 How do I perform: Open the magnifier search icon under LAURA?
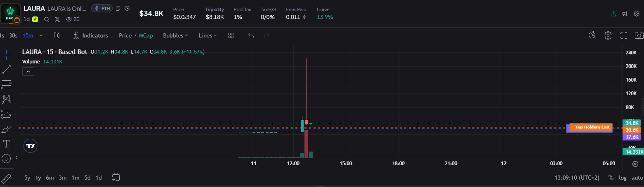click(47, 19)
